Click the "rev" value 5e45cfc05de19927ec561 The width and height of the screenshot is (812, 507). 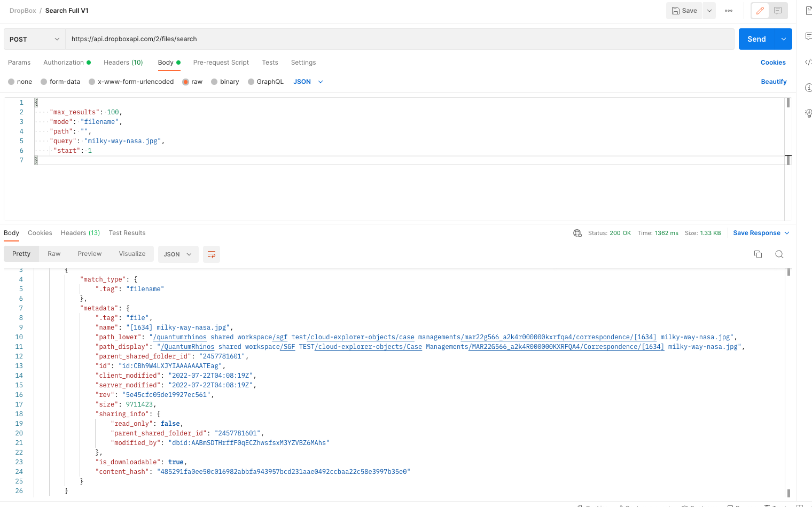point(166,395)
